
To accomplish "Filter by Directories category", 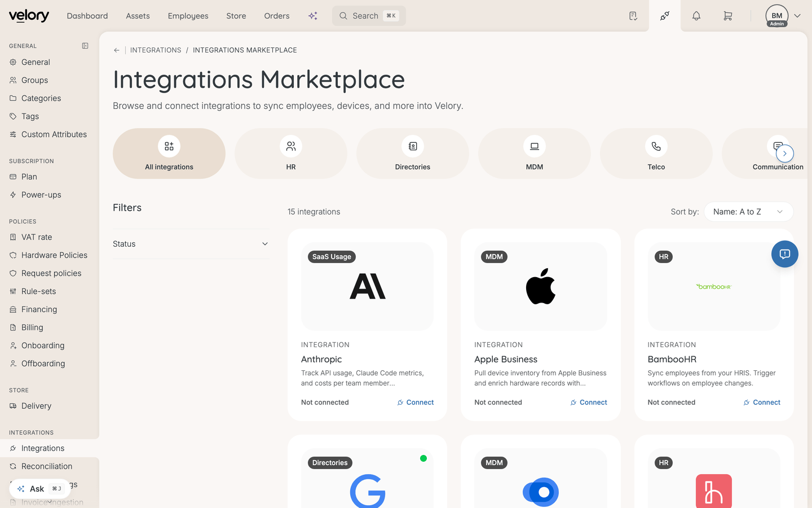I will coord(413,154).
